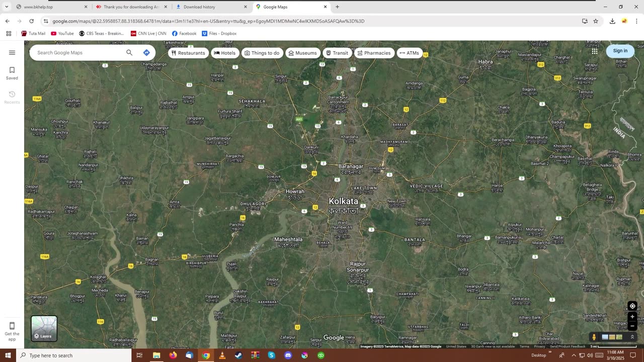Click the Sign in button
Image resolution: width=644 pixels, height=362 pixels.
pyautogui.click(x=620, y=51)
